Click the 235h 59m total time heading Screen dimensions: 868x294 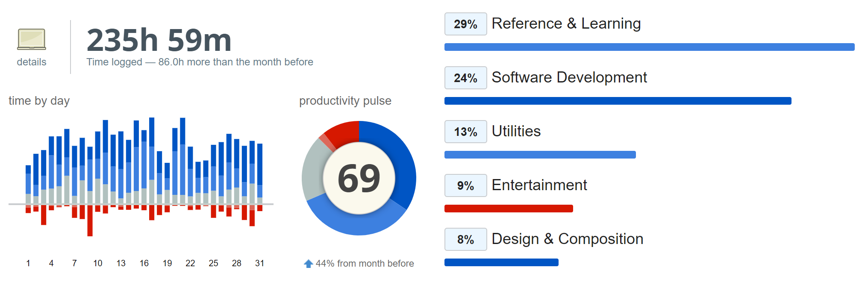[159, 40]
